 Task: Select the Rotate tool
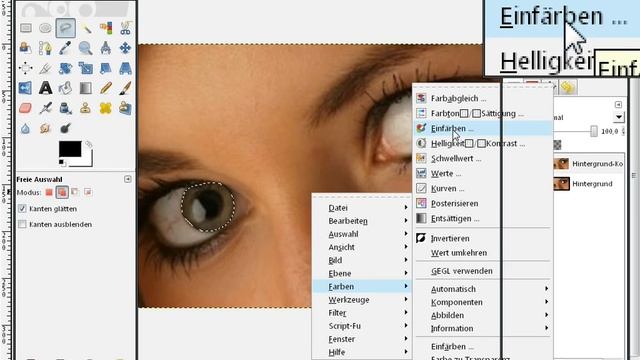(65, 68)
